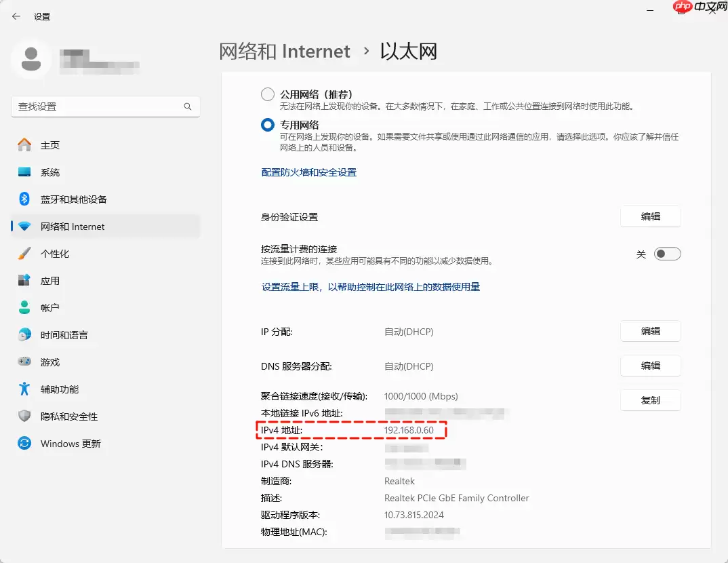Click the user profile avatar
Image resolution: width=728 pixels, height=563 pixels.
tap(31, 59)
